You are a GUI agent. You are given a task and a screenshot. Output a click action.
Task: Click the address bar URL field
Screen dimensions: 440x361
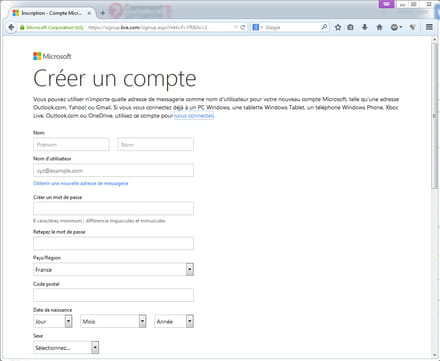pos(160,27)
